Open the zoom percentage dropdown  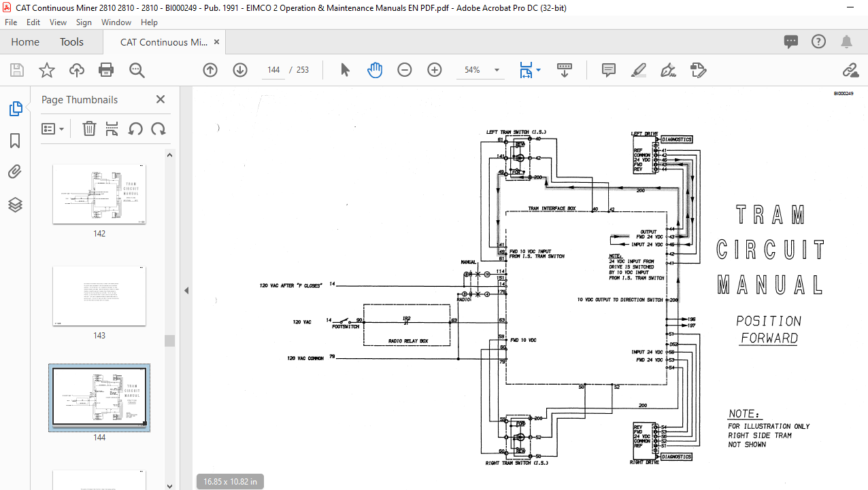pyautogui.click(x=497, y=70)
